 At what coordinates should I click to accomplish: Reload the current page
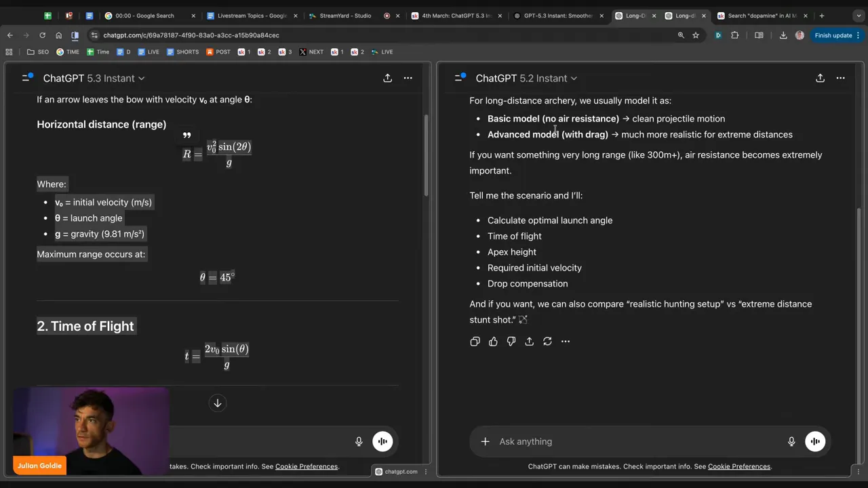tap(42, 35)
